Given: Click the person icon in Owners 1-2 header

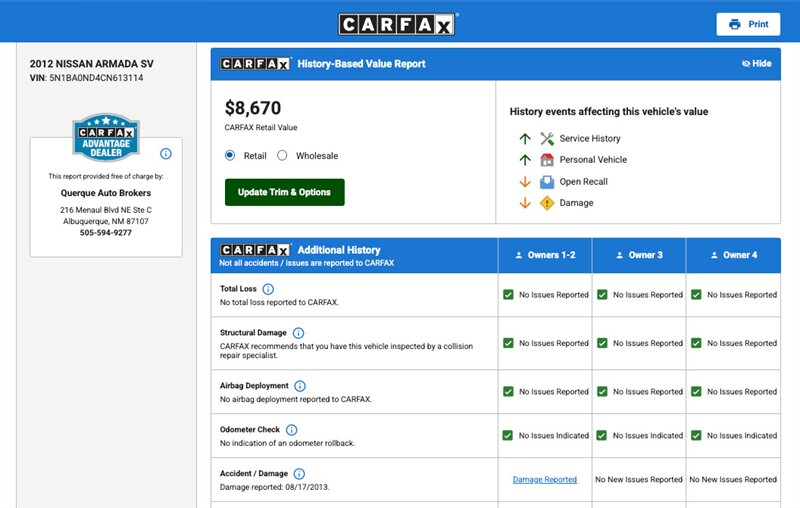Looking at the screenshot, I should (519, 255).
